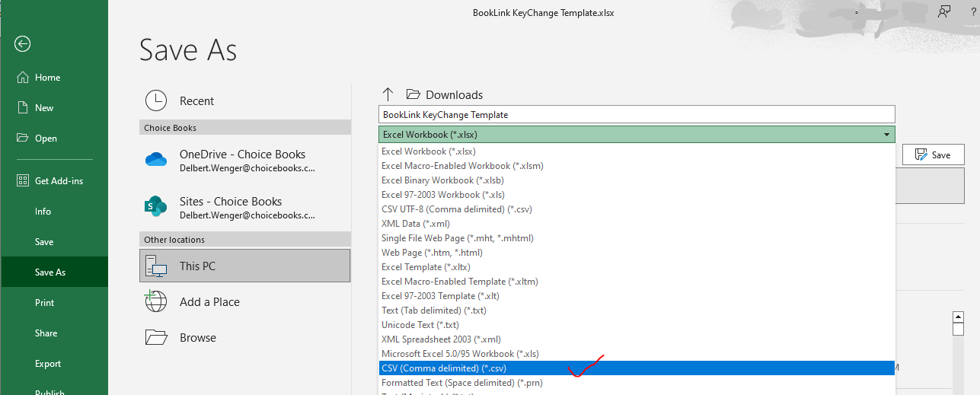Click the Home house icon
The height and width of the screenshot is (395, 980).
[22, 77]
